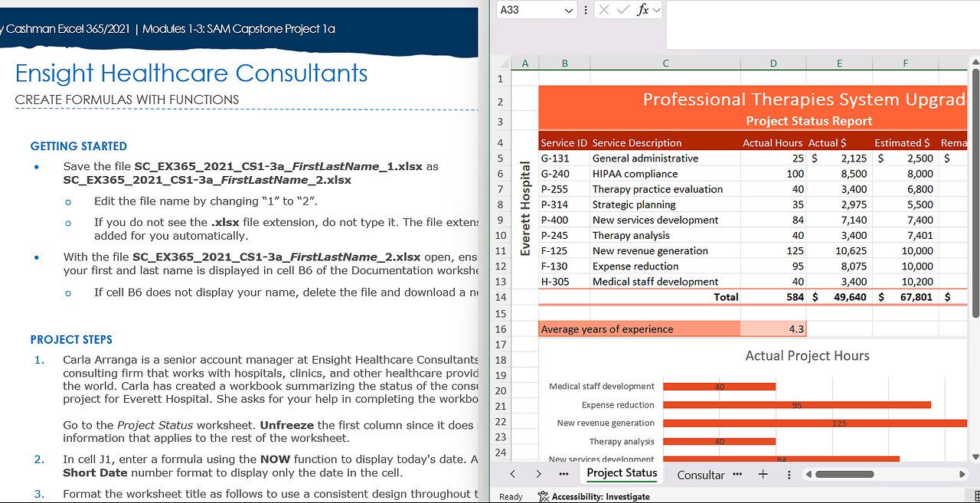Click the PROJECT STEPS heading in instructions
Image resolution: width=980 pixels, height=503 pixels.
pos(71,340)
